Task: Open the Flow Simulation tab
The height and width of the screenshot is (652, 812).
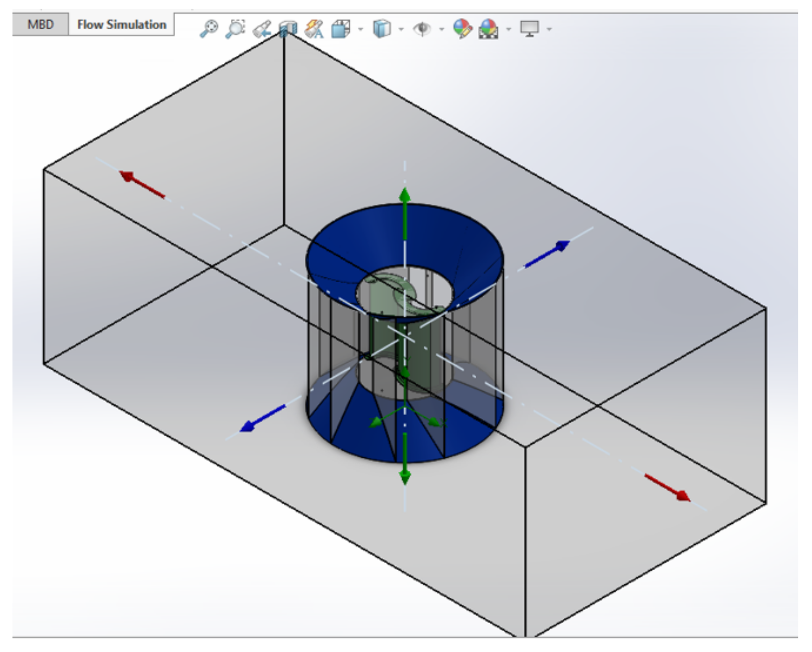Action: (122, 25)
